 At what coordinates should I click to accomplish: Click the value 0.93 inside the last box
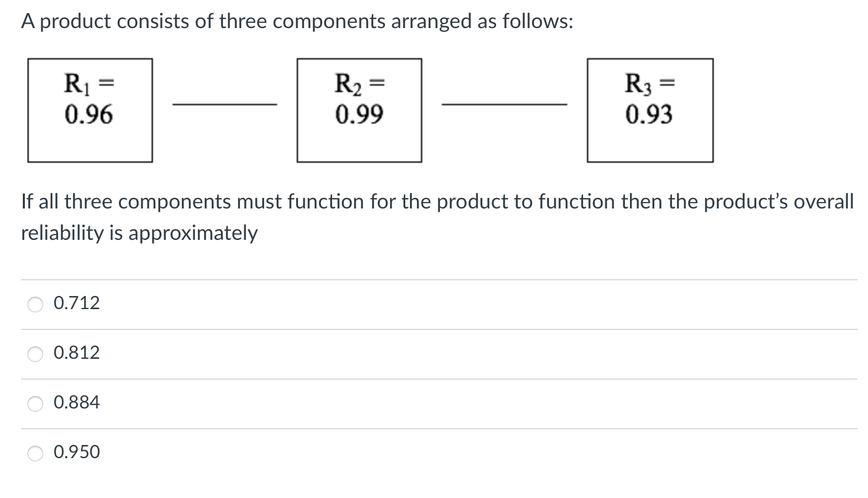648,114
